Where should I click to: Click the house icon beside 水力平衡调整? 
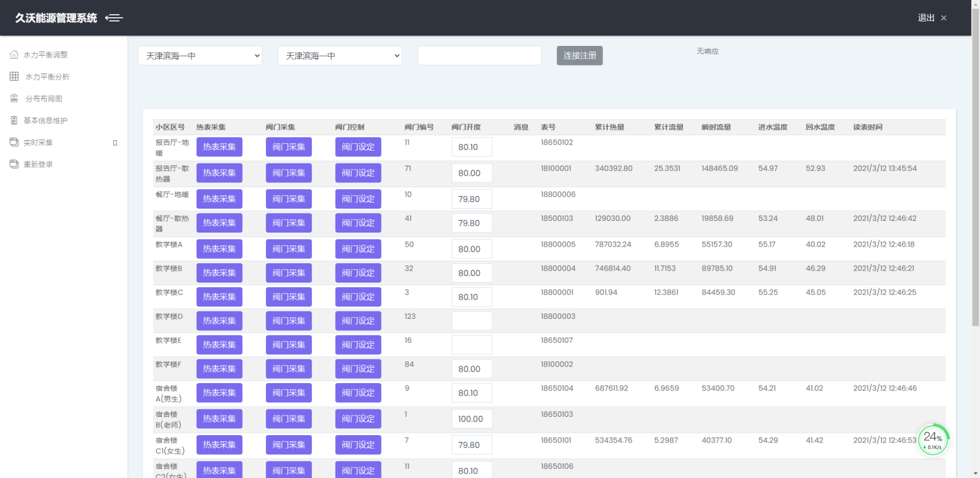click(14, 54)
